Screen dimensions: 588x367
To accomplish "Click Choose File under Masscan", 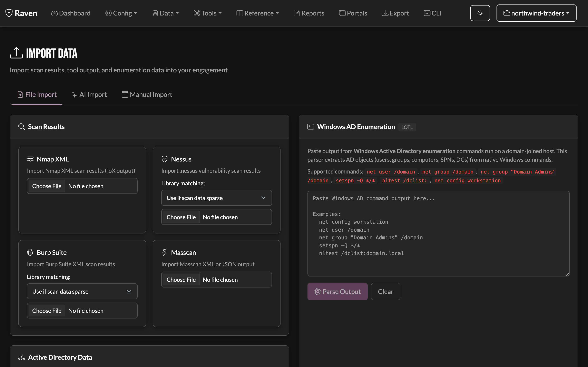I will (181, 280).
